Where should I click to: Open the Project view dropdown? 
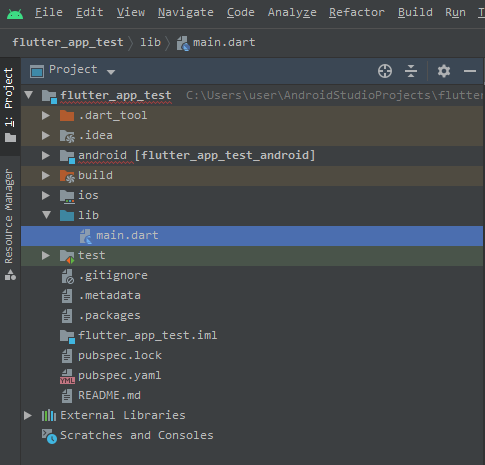(111, 72)
